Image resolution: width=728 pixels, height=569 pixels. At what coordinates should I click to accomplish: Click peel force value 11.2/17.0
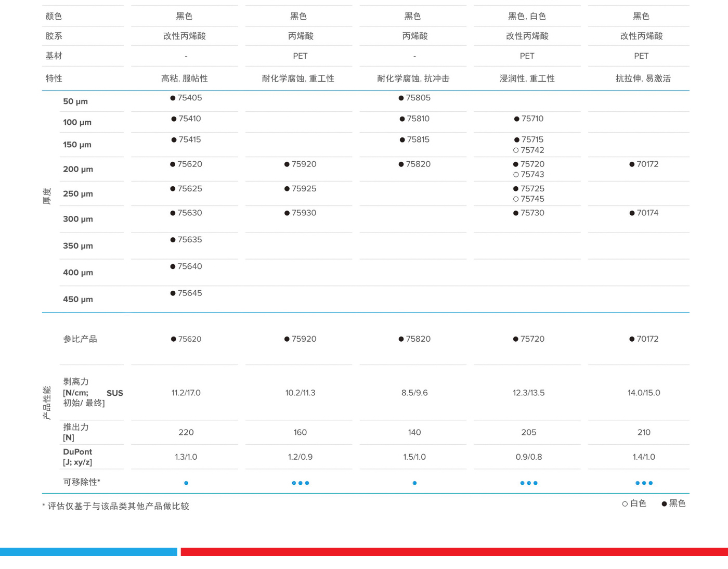tap(186, 393)
